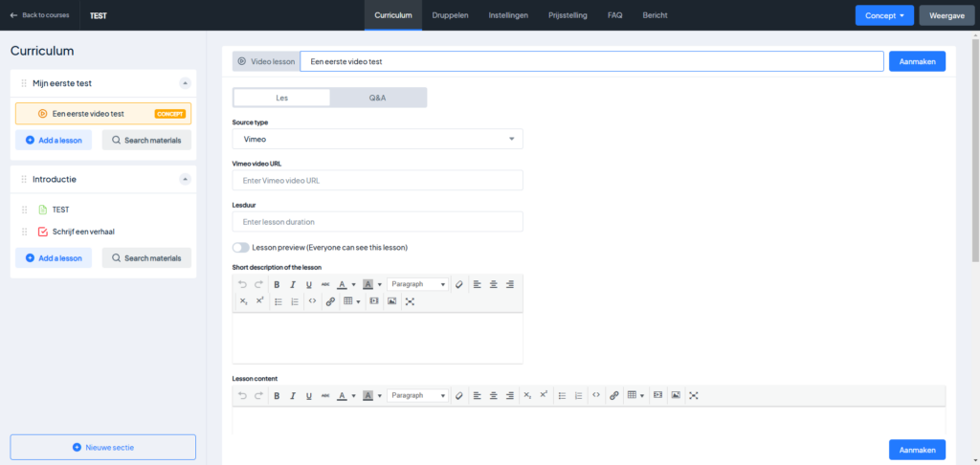Apply superscript in Short description editor

pyautogui.click(x=260, y=301)
